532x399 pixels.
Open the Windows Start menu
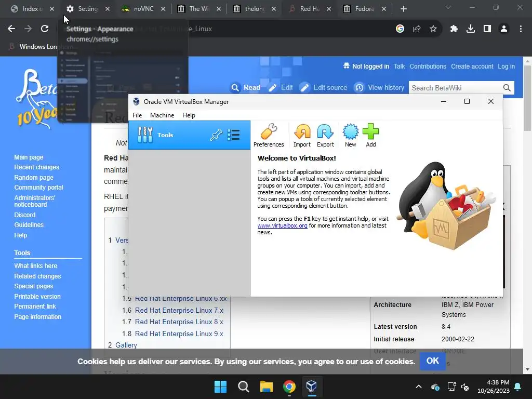click(x=220, y=387)
